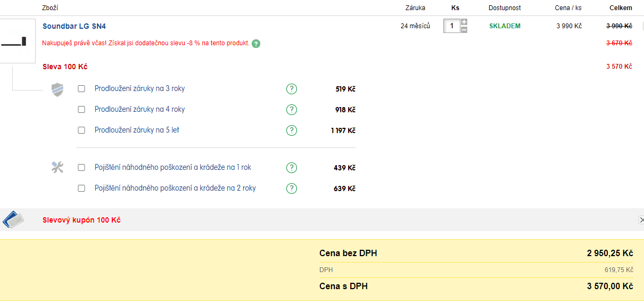Show help for 2 roky insurance

point(292,189)
